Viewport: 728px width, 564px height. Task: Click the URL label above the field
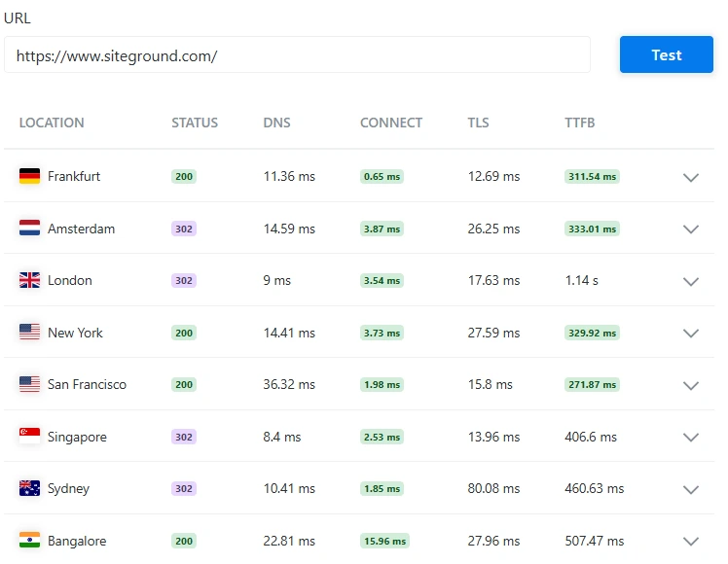[18, 18]
